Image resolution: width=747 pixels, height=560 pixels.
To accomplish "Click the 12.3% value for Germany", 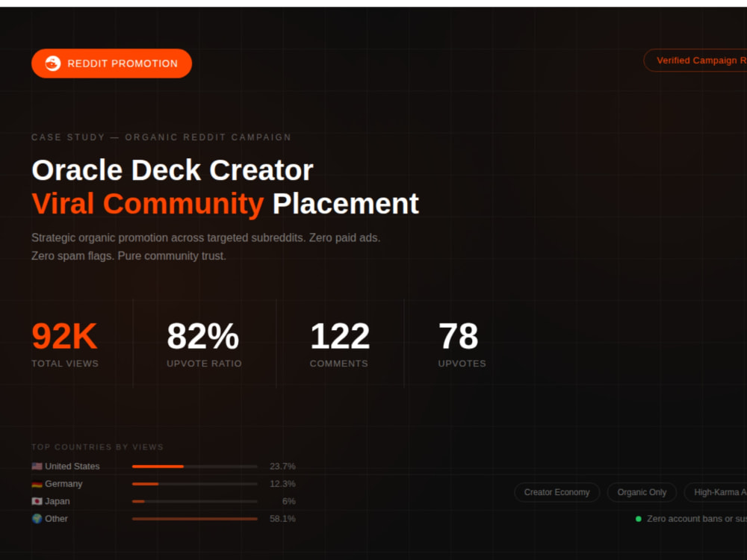I will [x=282, y=484].
